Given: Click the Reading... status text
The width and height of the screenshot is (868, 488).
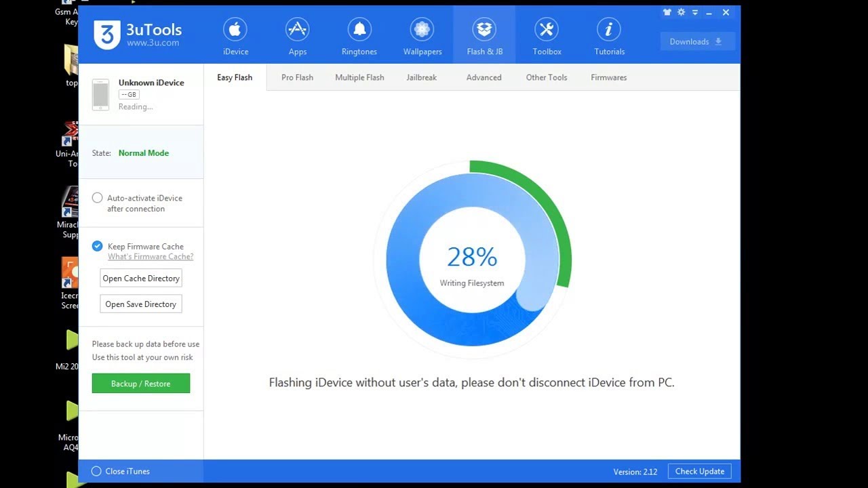Looking at the screenshot, I should pyautogui.click(x=136, y=107).
